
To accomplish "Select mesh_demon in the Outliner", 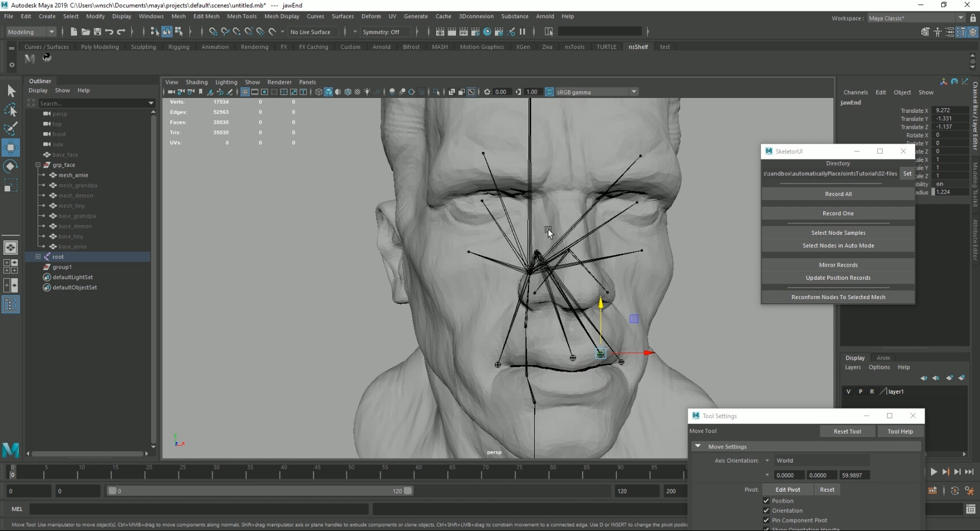I will click(75, 195).
